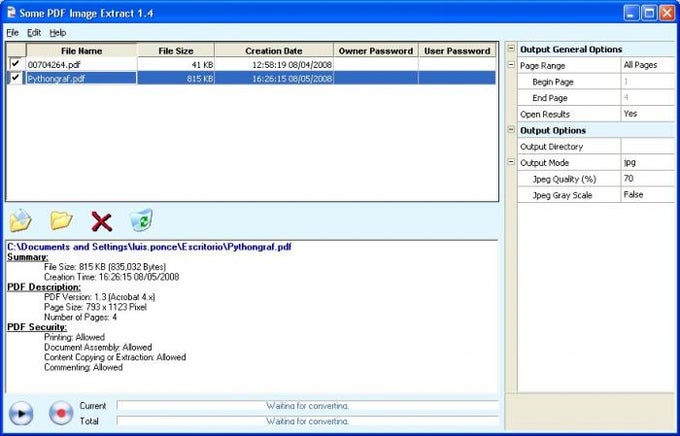Click Open Results value Yes
Image resolution: width=680 pixels, height=436 pixels.
click(x=648, y=114)
